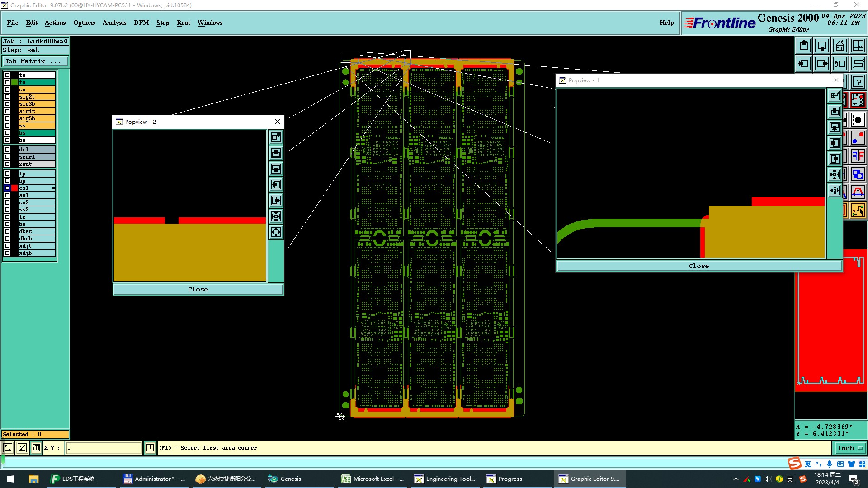
Task: Select the red trapezoid measure icon
Action: tap(858, 192)
